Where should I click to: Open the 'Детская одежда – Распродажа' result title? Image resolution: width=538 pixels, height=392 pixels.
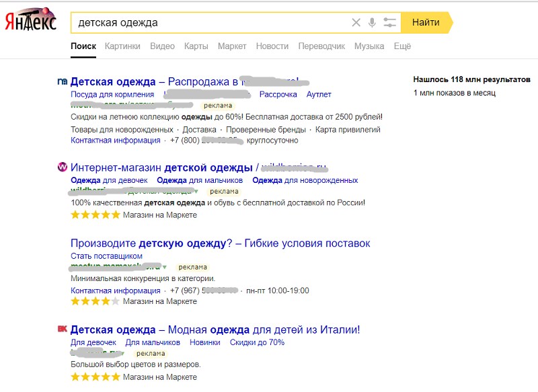click(x=184, y=81)
